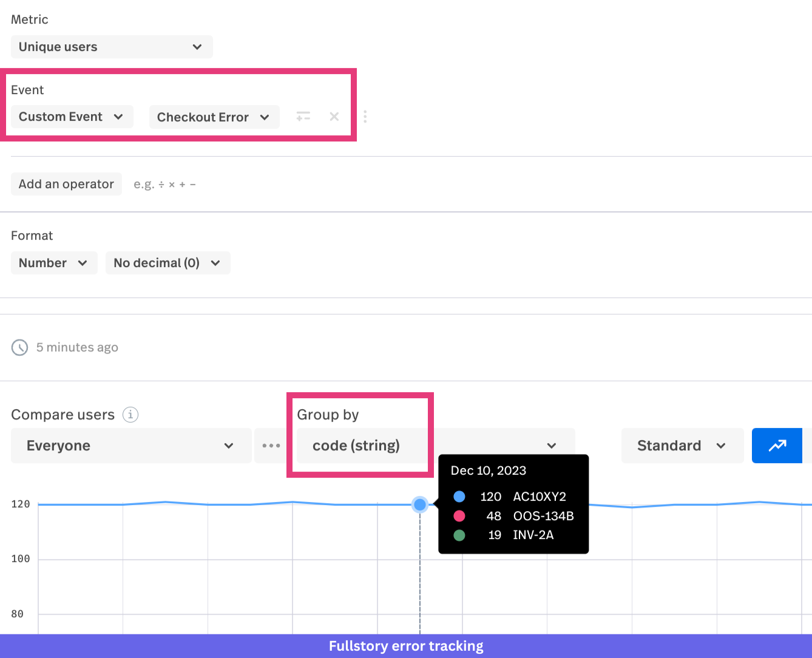Click the Fullstory error tracking banner
Screen dimensions: 812x658
(406, 646)
